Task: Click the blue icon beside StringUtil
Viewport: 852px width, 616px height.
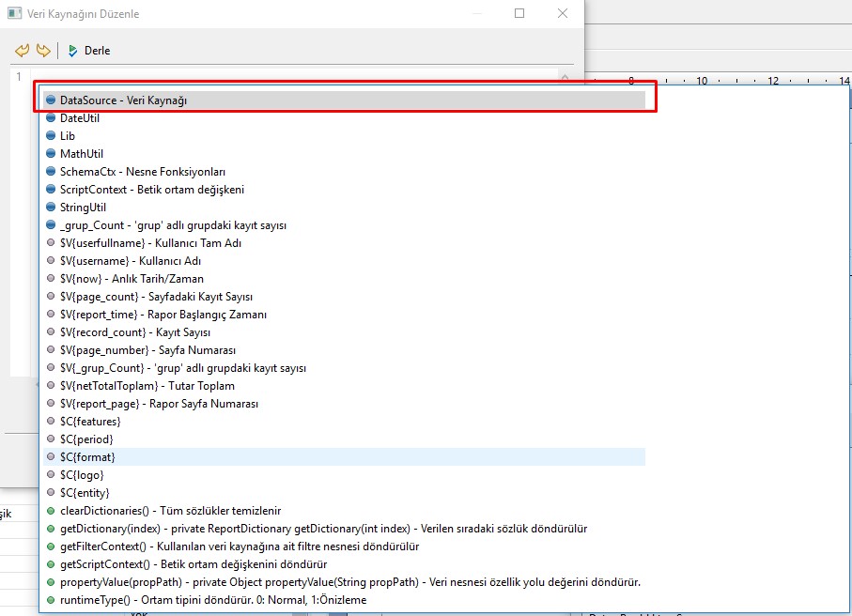Action: coord(51,208)
